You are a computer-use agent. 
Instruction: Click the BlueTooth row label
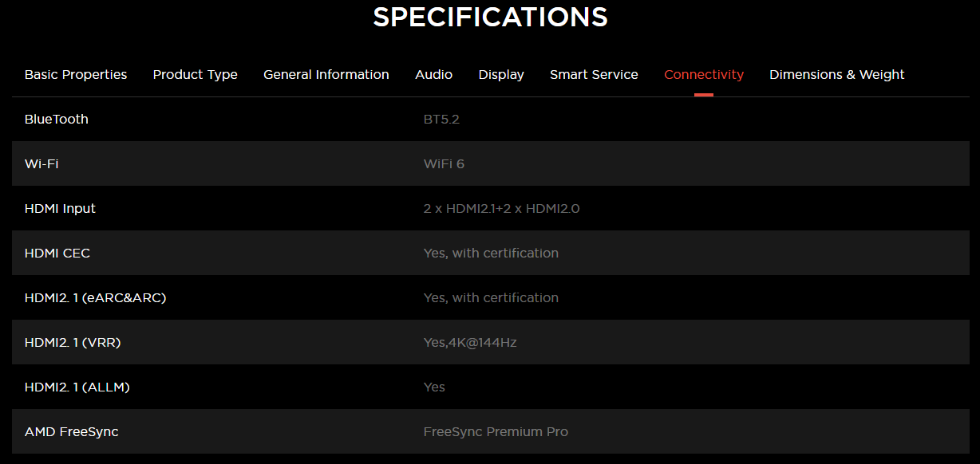click(x=57, y=120)
